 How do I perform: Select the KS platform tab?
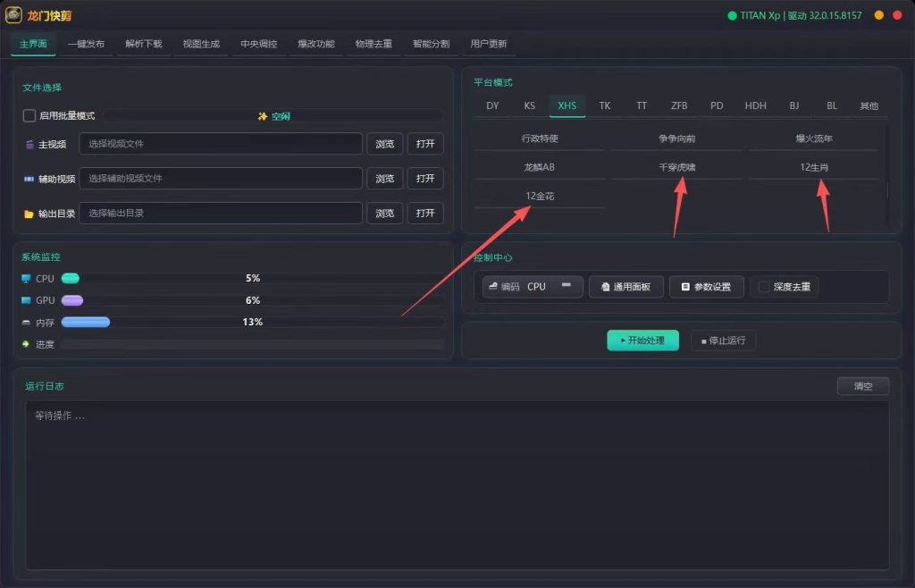click(x=529, y=105)
